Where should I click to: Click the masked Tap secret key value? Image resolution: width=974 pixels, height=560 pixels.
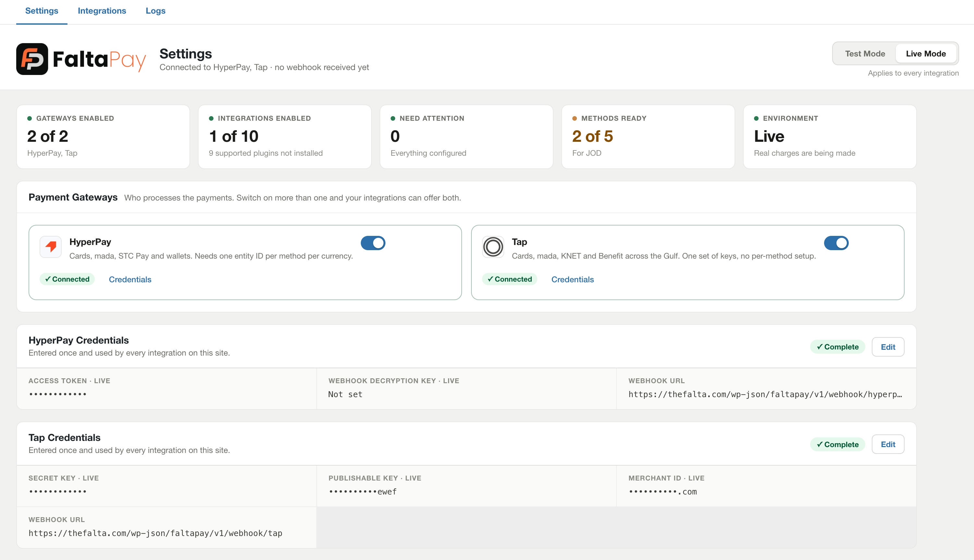58,492
